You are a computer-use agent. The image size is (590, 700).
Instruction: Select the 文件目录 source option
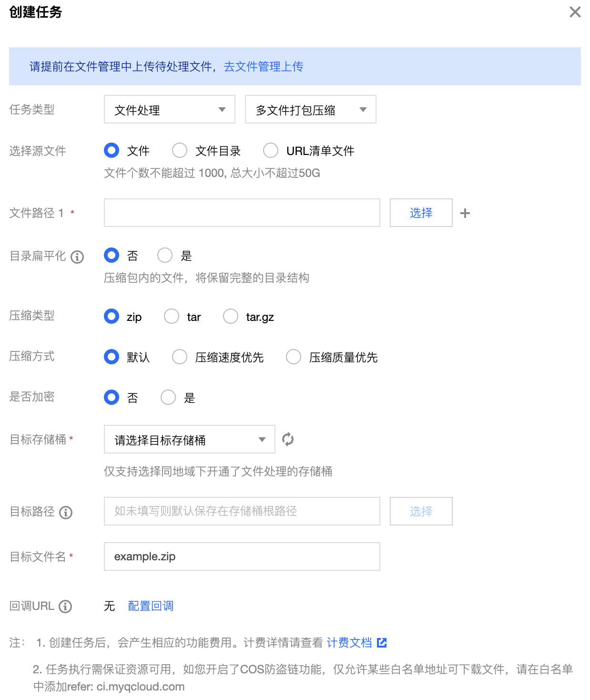click(180, 151)
